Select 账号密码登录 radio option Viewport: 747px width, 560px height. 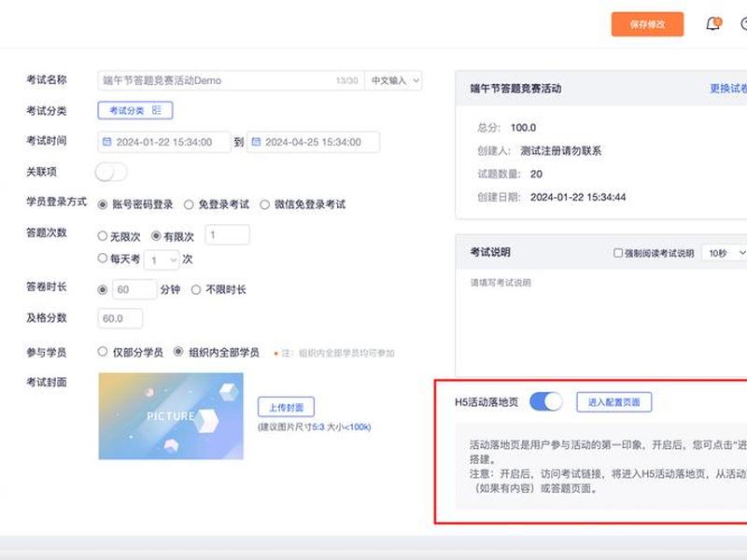102,204
